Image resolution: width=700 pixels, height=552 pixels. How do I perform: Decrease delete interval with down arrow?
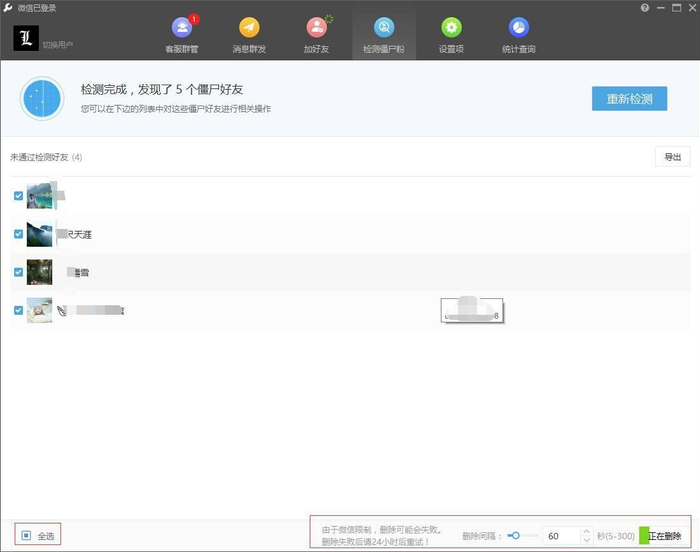click(587, 539)
